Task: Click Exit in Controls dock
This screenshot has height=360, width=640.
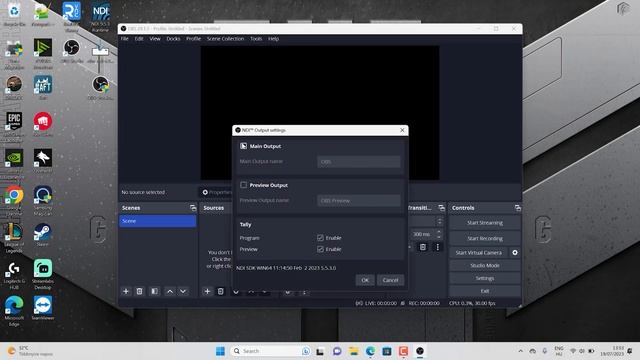Action: tap(485, 291)
